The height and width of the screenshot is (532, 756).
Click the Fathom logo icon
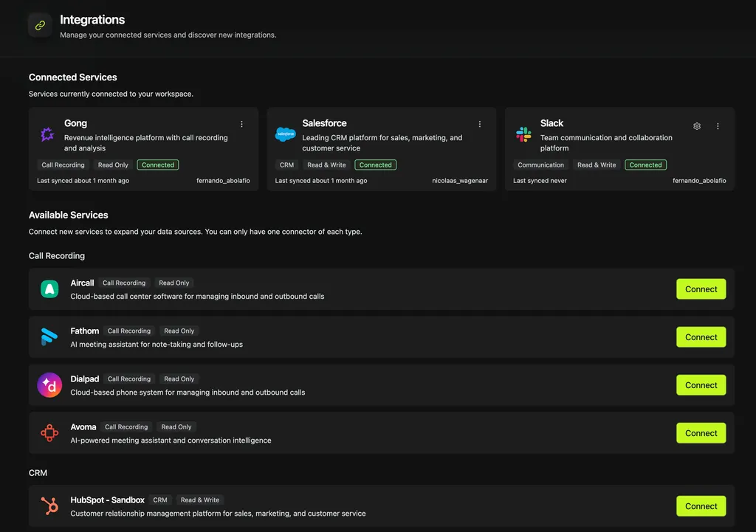[49, 337]
